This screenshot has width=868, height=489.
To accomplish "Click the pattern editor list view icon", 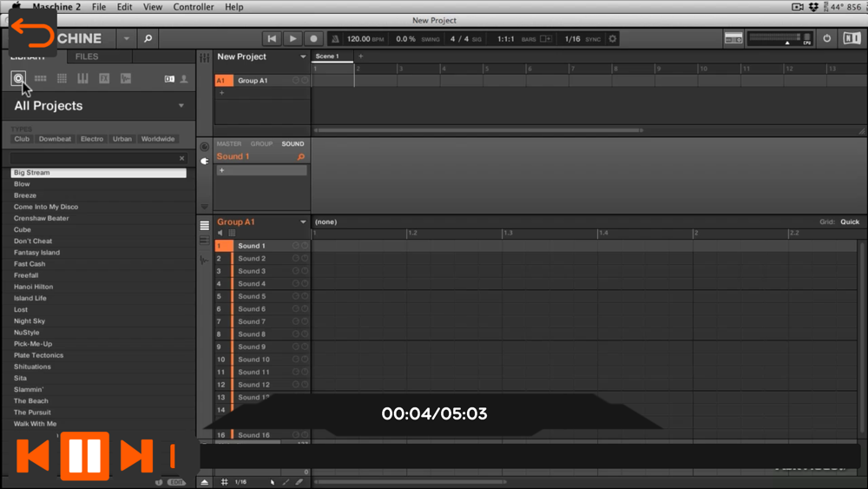I will coord(204,226).
